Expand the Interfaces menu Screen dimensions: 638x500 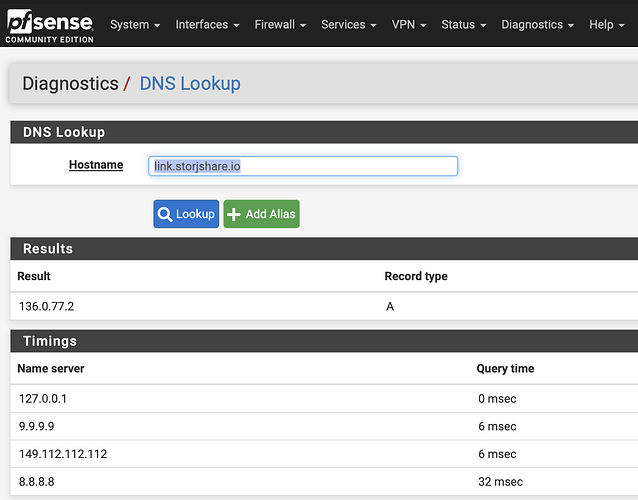207,24
